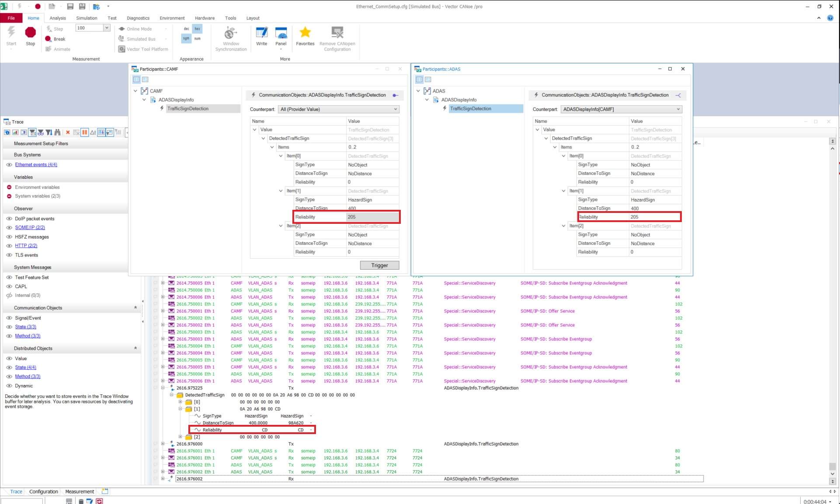Click the red X clear icon in Trace toolbar
840x504 pixels.
tap(68, 132)
